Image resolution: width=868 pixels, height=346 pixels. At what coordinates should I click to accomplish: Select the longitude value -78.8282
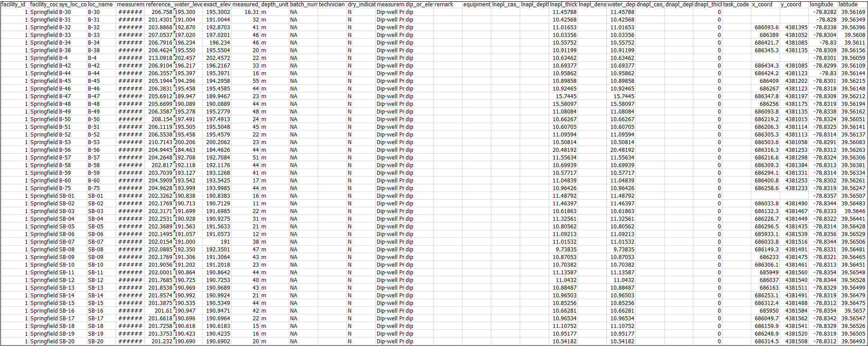pos(825,12)
